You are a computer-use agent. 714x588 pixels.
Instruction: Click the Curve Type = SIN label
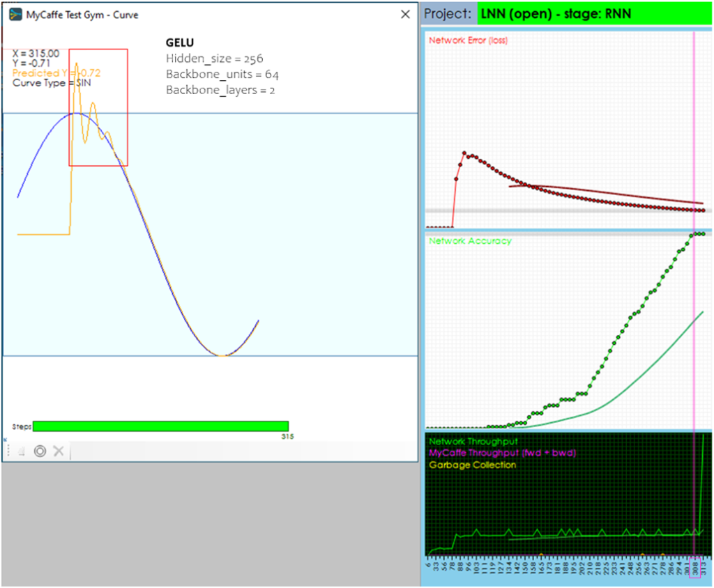(x=51, y=83)
